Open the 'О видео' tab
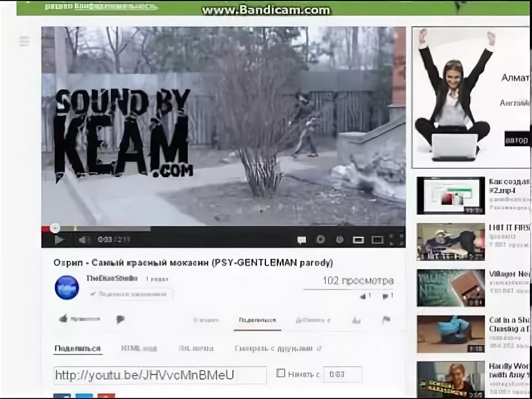 pyautogui.click(x=206, y=320)
